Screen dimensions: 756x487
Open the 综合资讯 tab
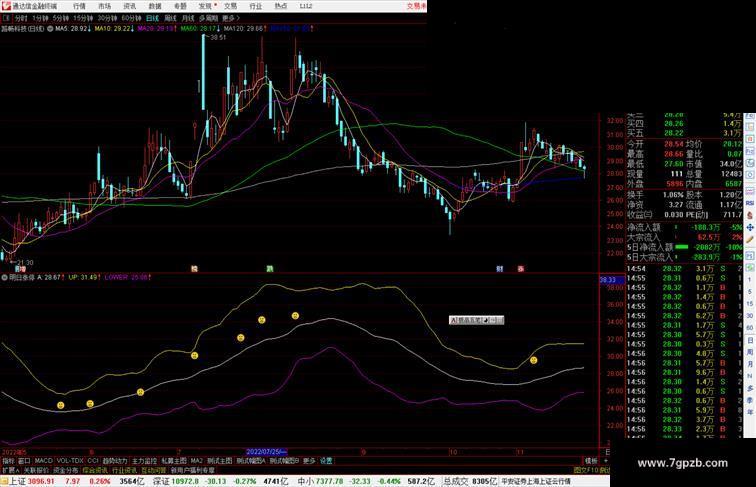click(x=95, y=470)
